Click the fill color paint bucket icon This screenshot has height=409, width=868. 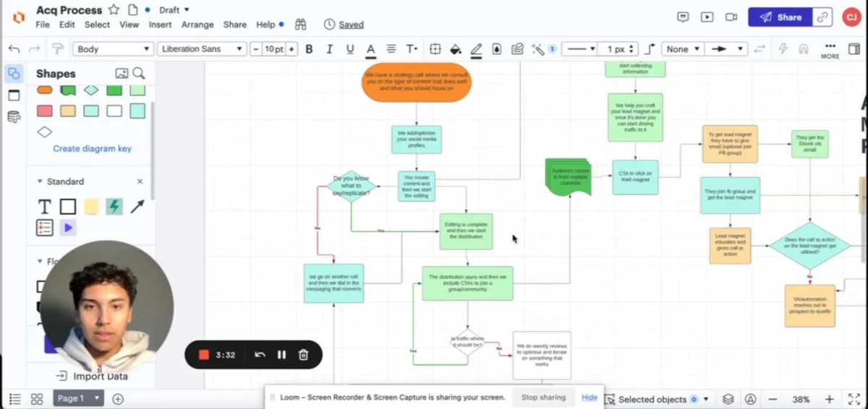(455, 49)
